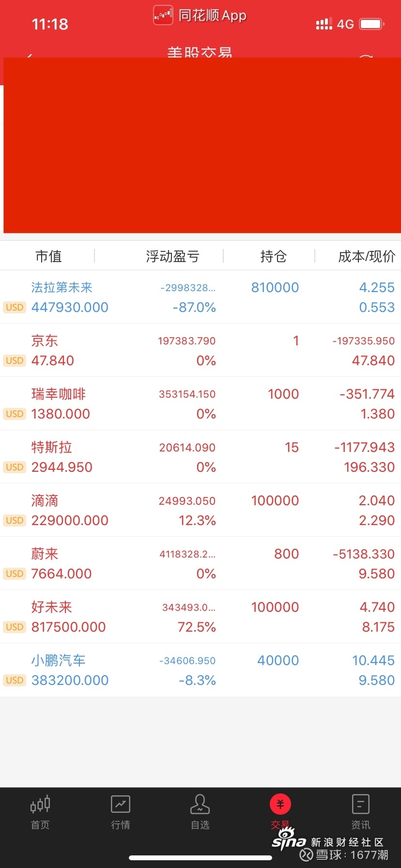This screenshot has height=868, width=401.
Task: Tap the 交易 yen trade icon
Action: (x=280, y=805)
